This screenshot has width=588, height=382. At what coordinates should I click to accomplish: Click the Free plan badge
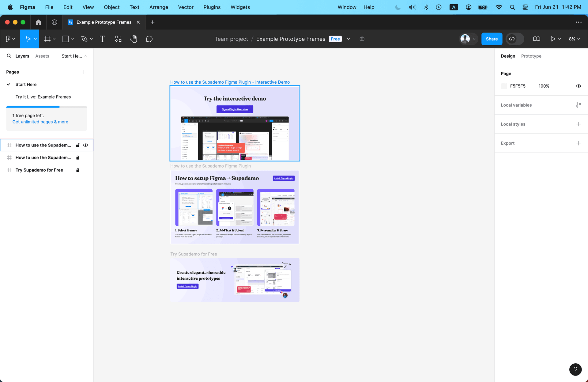[x=335, y=39]
